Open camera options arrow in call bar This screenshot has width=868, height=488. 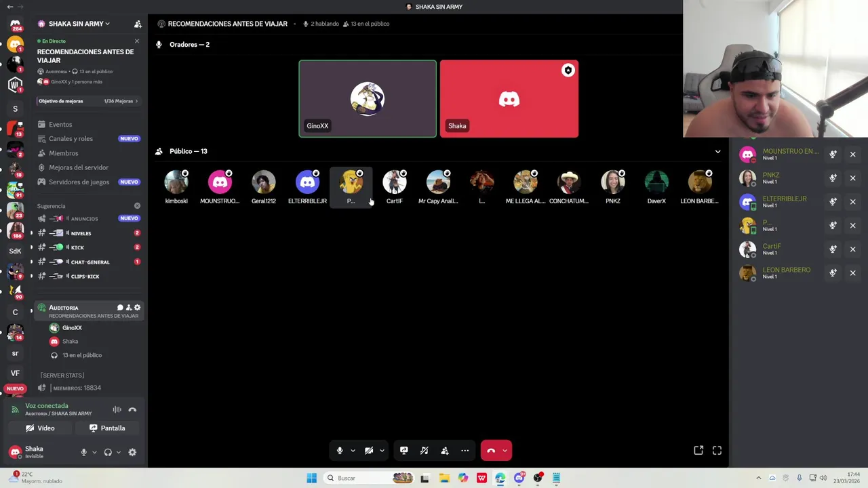(382, 450)
